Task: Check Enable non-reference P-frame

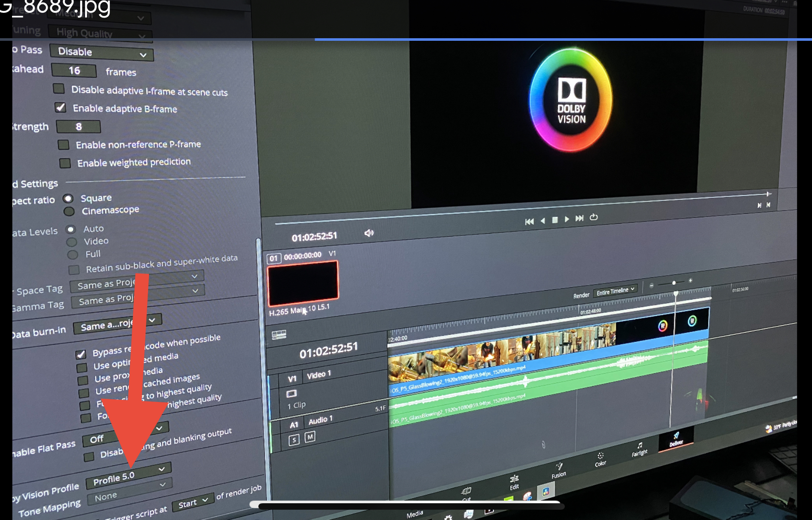Action: click(64, 145)
